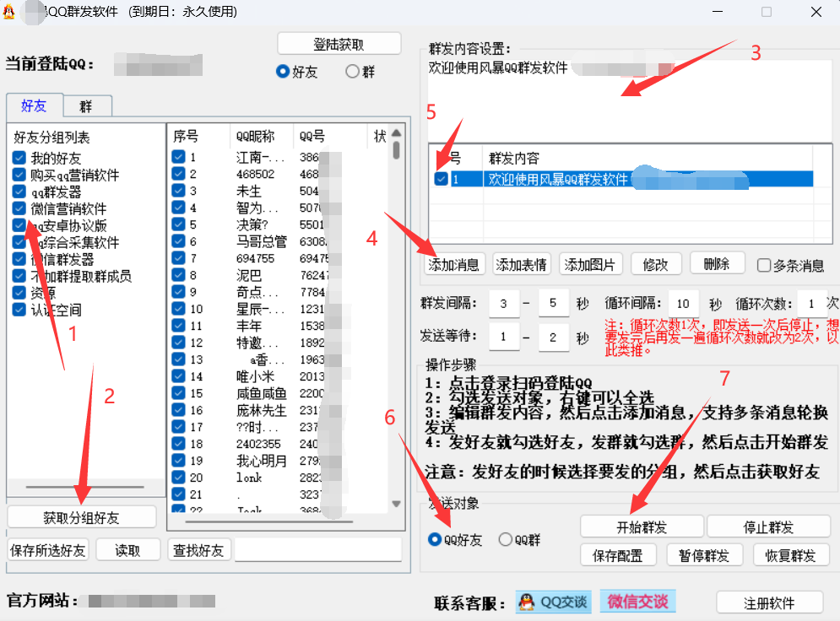840x621 pixels.
Task: Focus the friend search input field
Action: [318, 549]
